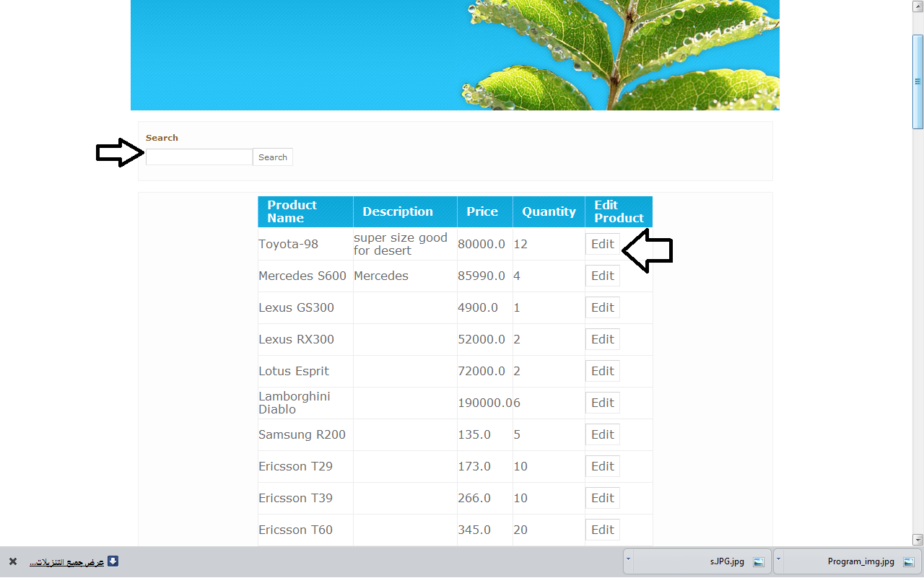This screenshot has height=578, width=924.
Task: Edit the Ericsson T29 product
Action: coord(603,466)
